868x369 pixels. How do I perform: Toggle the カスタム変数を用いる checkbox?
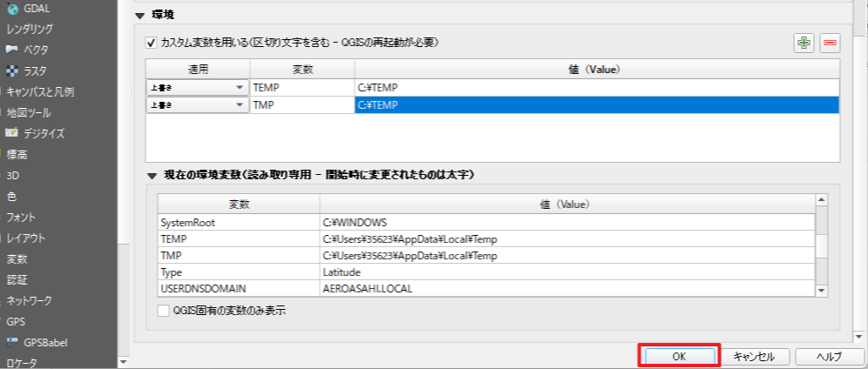click(x=151, y=42)
